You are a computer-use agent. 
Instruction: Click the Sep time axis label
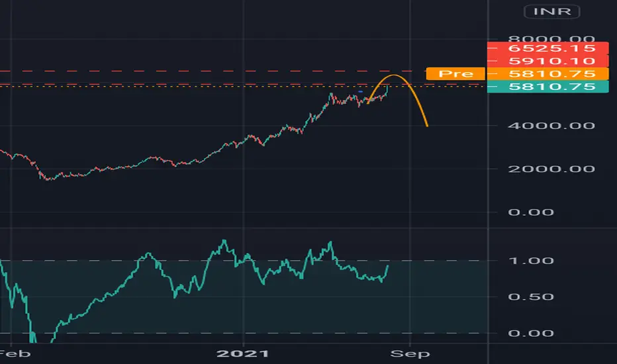point(410,353)
